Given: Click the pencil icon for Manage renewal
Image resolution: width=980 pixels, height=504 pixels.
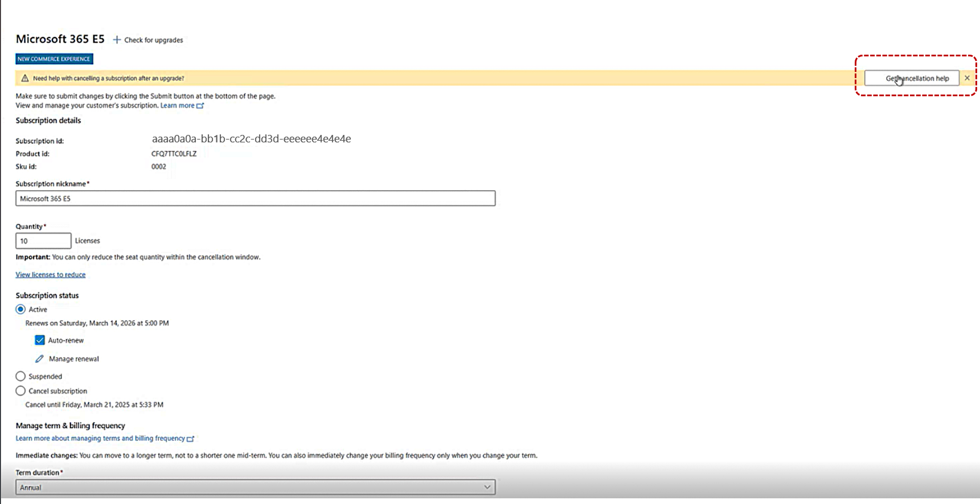Looking at the screenshot, I should [x=39, y=359].
